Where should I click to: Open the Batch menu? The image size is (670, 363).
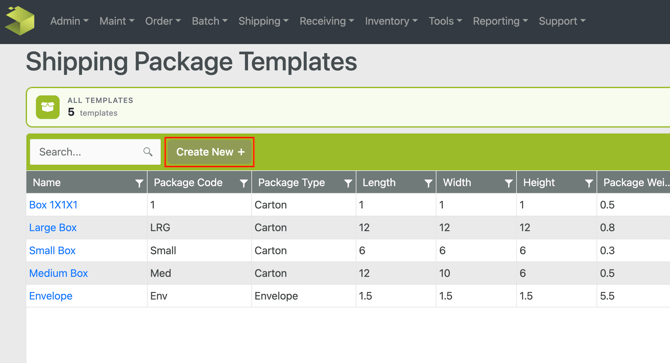pos(209,21)
